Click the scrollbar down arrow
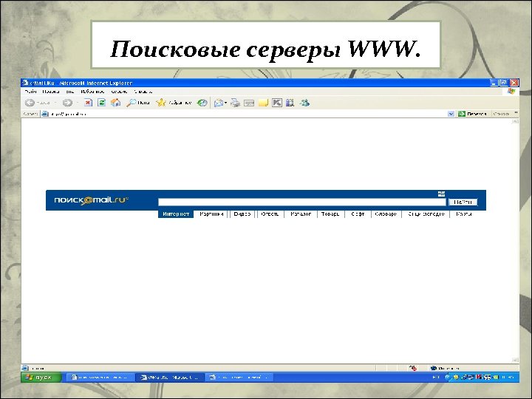The image size is (532, 399). point(515,360)
